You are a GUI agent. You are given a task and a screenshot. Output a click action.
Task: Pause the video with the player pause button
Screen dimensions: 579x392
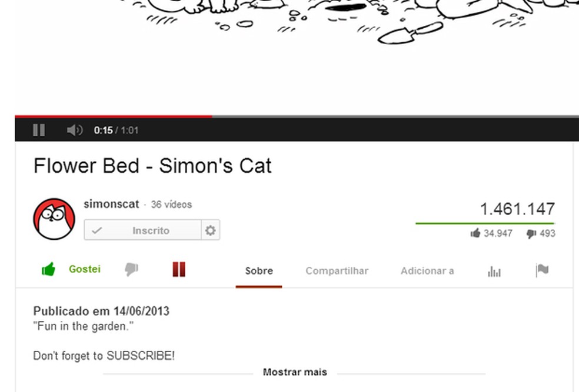[39, 130]
